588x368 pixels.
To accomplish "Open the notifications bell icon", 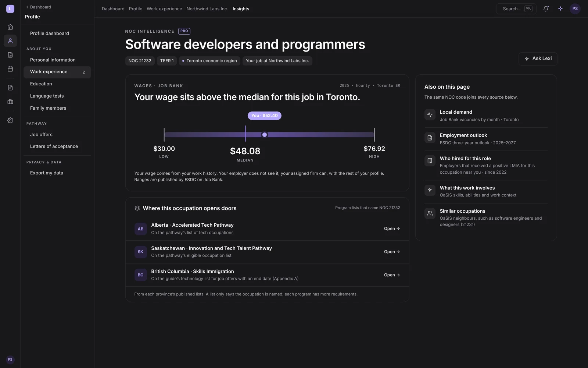I will [546, 9].
